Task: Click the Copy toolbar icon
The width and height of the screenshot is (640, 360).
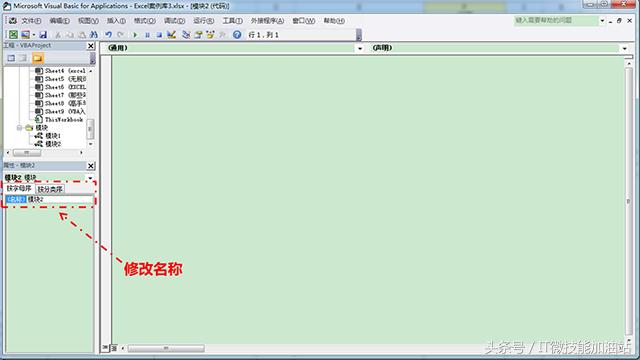Action: 70,35
